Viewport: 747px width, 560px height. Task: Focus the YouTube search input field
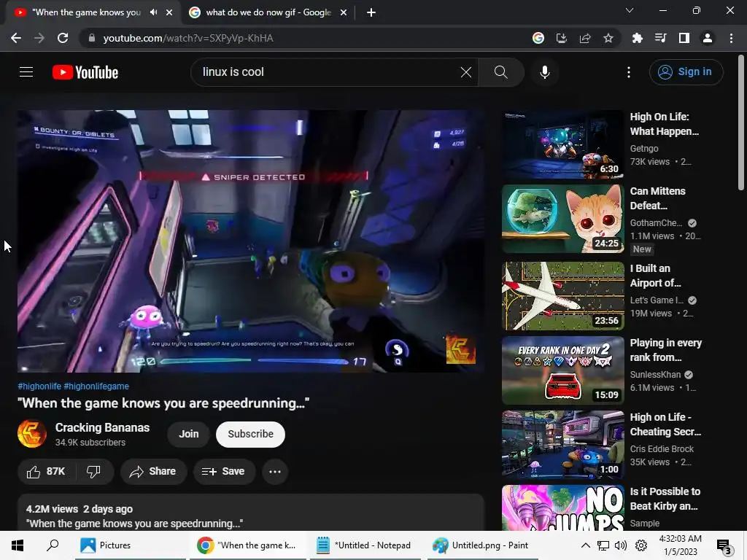tap(329, 72)
